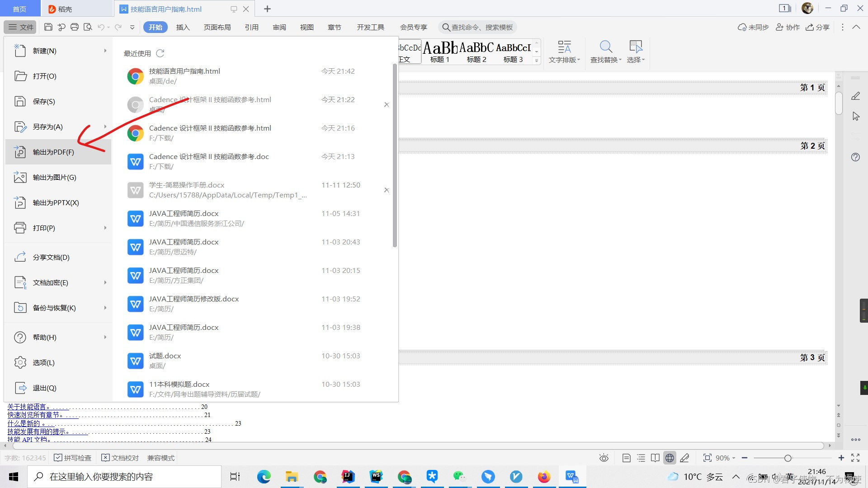
Task: Click the print preview icon
Action: (x=88, y=27)
